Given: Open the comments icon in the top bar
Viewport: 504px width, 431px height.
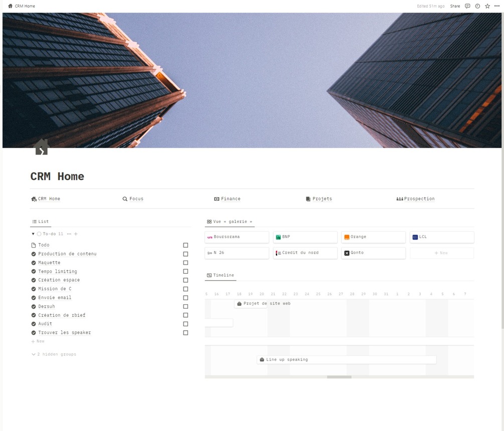Looking at the screenshot, I should 467,6.
